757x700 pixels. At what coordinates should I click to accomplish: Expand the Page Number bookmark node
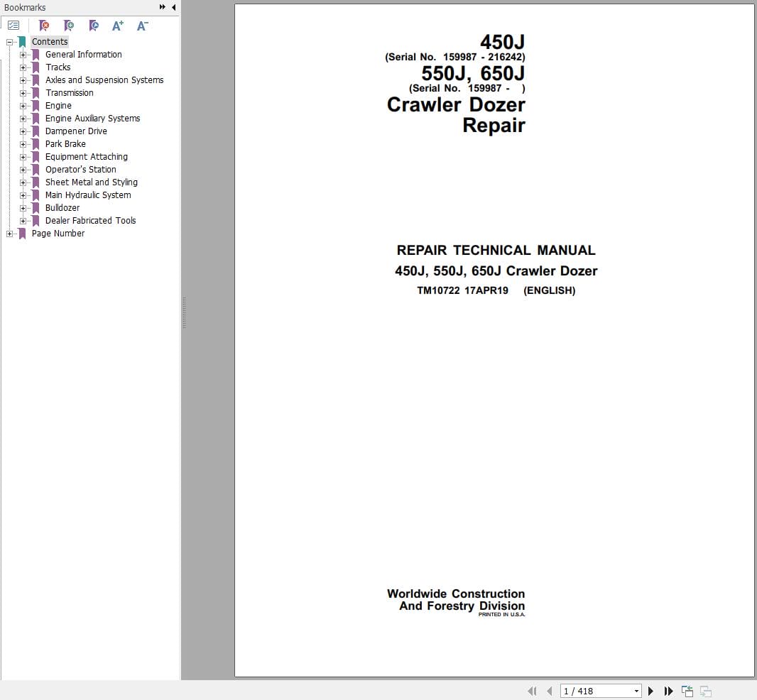(x=9, y=234)
